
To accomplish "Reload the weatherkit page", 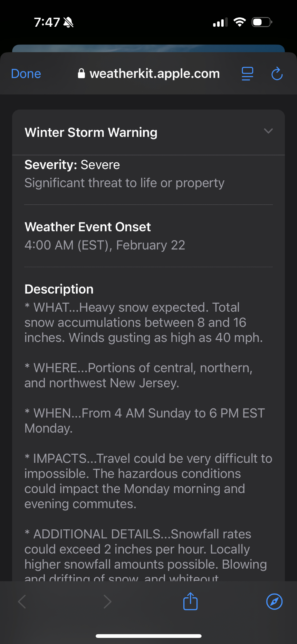I will (x=277, y=74).
